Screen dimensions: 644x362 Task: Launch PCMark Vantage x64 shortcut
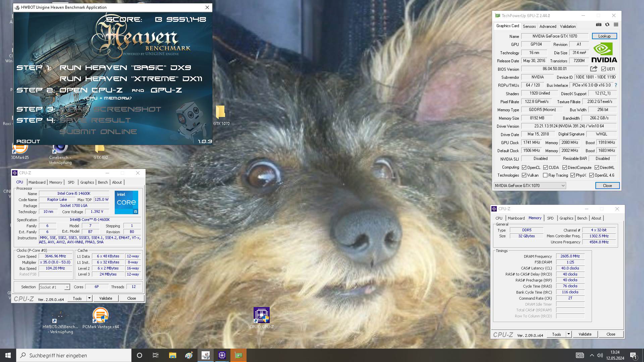coord(101,318)
